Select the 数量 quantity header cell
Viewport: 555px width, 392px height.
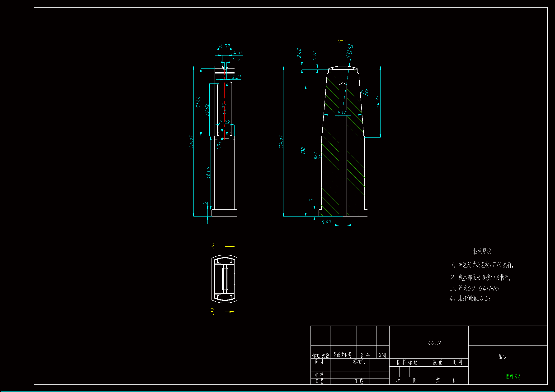[x=437, y=362]
